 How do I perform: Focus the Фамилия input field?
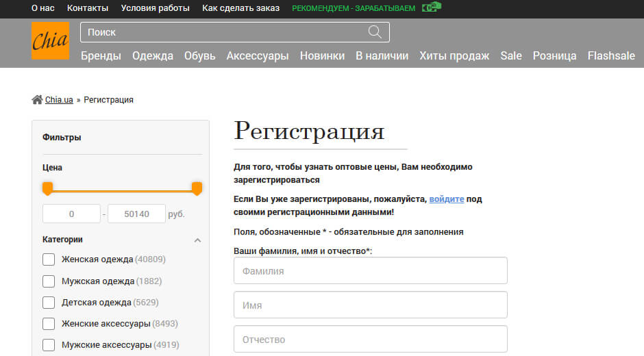[370, 270]
